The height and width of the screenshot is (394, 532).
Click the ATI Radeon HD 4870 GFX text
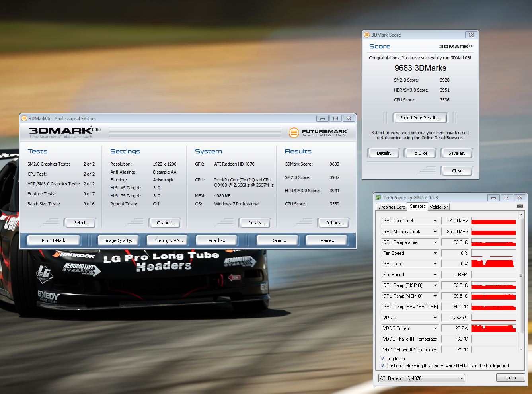234,164
